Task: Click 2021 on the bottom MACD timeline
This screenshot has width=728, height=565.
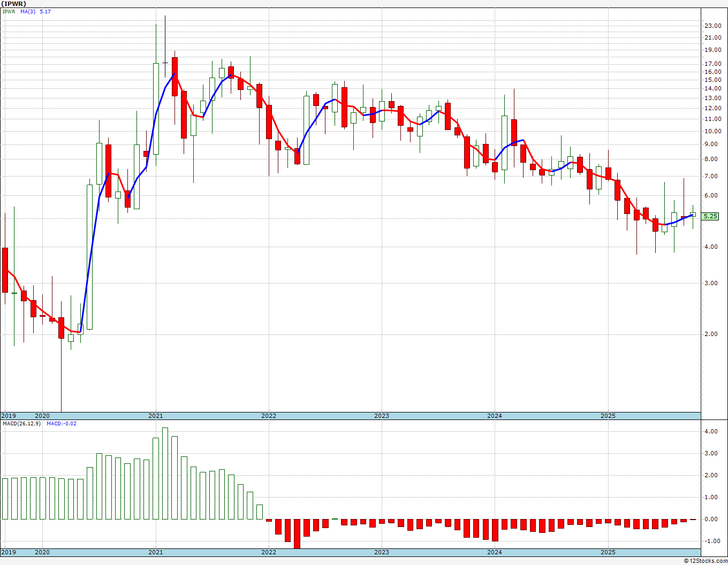Action: pyautogui.click(x=156, y=552)
